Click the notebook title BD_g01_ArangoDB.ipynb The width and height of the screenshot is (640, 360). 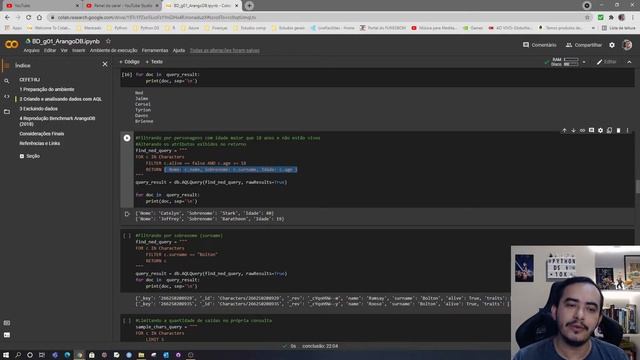point(66,41)
